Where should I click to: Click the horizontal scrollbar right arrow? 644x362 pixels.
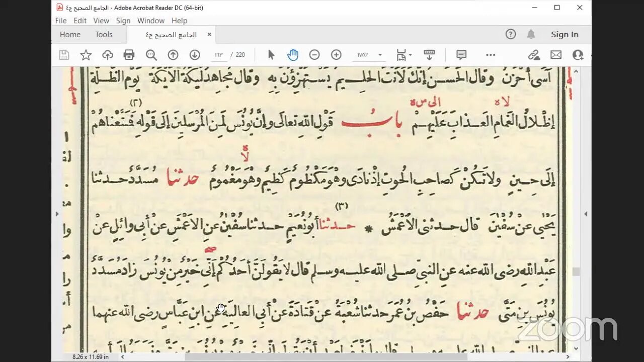click(568, 356)
